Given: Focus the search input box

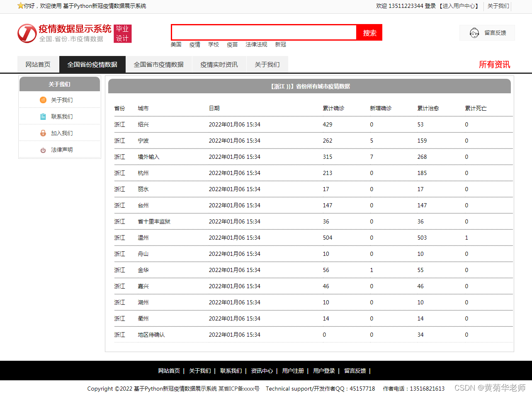Looking at the screenshot, I should [264, 32].
